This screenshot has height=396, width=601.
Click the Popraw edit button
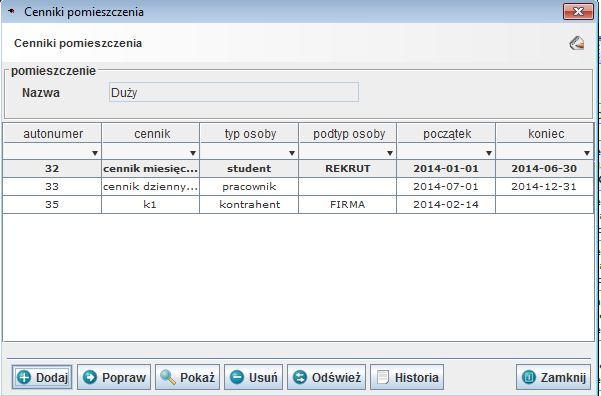[x=114, y=377]
